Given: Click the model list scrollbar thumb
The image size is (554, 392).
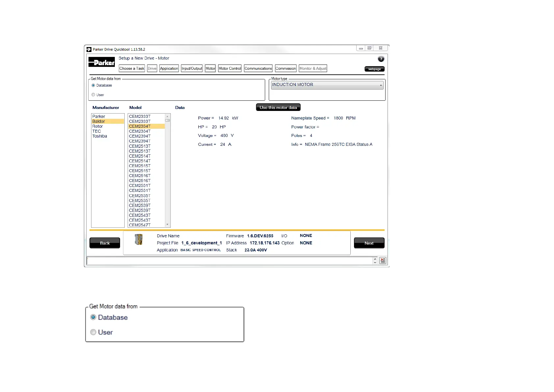Looking at the screenshot, I should [167, 120].
